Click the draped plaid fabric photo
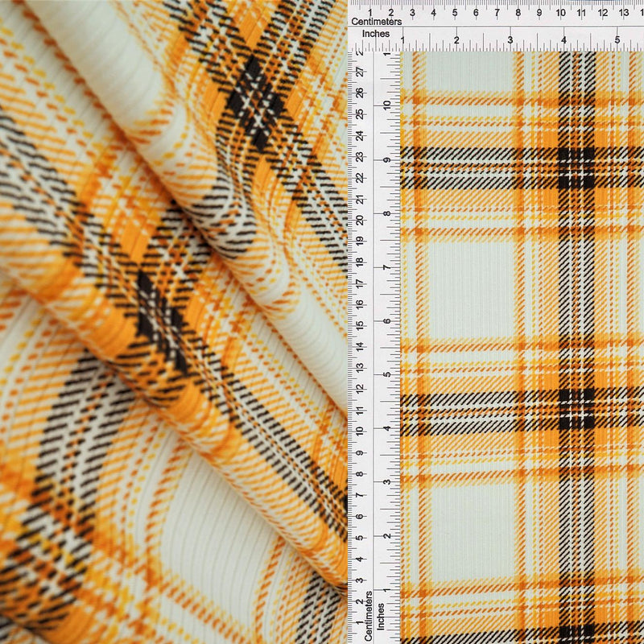The width and height of the screenshot is (644, 644). pos(174,322)
